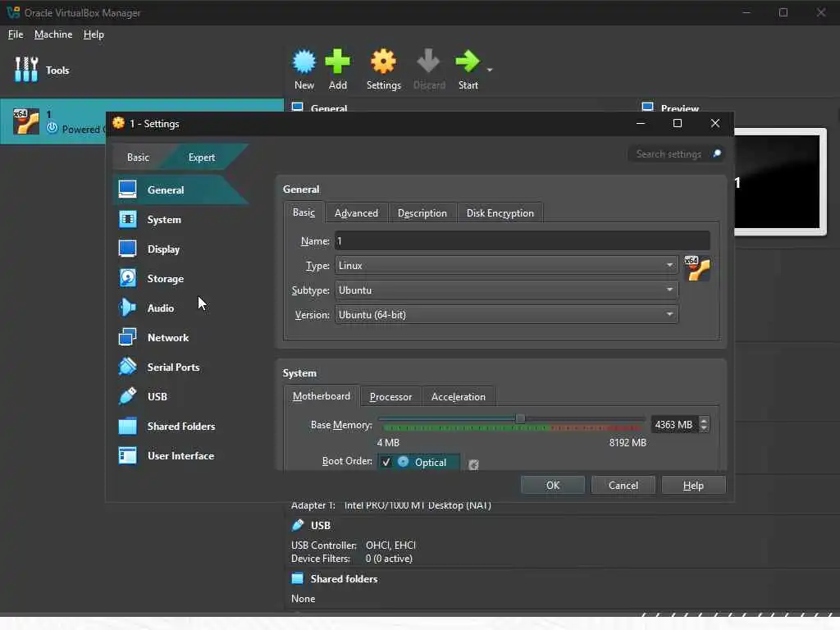Click the OS type icon beside Type

click(x=697, y=268)
